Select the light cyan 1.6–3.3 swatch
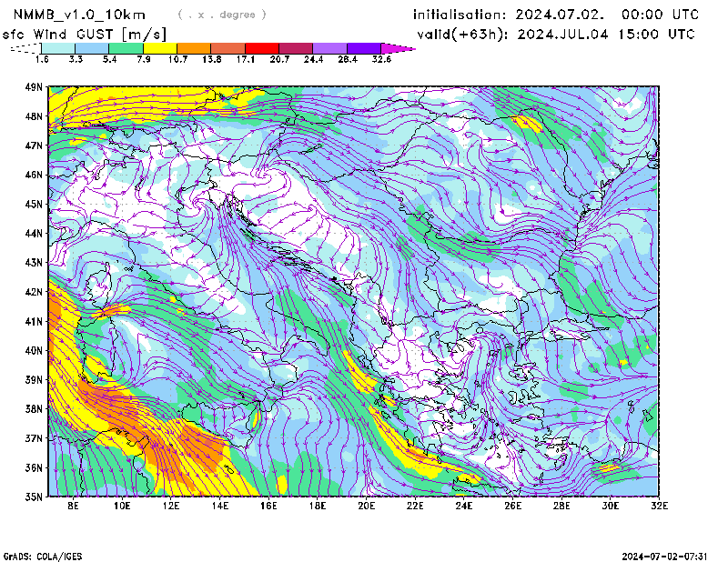 [x=58, y=47]
